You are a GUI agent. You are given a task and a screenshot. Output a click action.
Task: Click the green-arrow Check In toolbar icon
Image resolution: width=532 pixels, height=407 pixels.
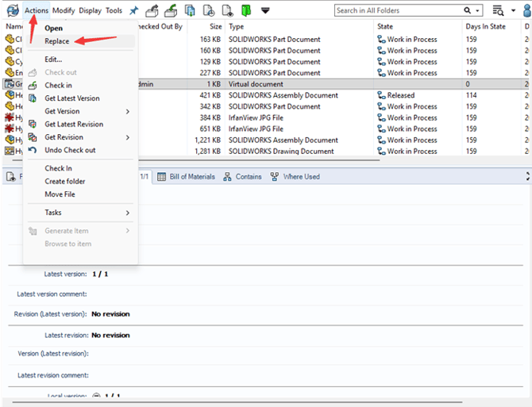coord(171,10)
